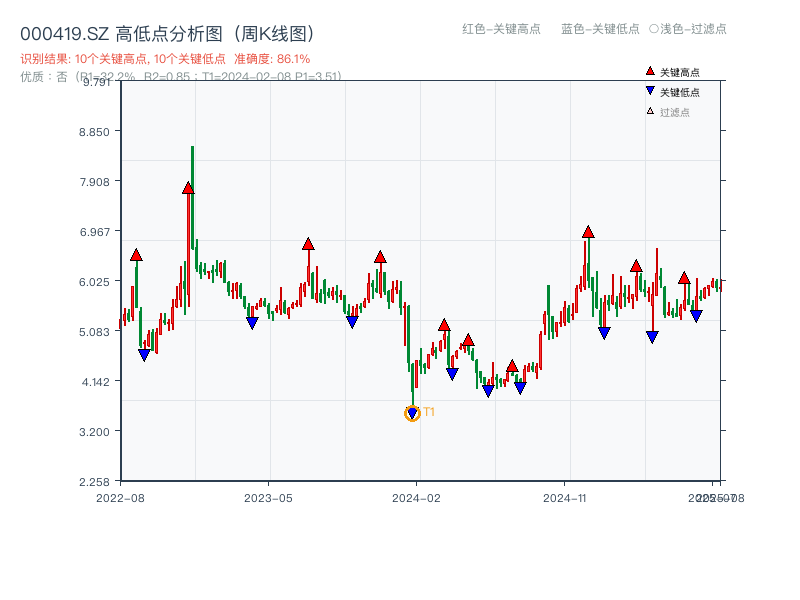
Task: Click the 准确度: 86.1% text
Action: 270,59
